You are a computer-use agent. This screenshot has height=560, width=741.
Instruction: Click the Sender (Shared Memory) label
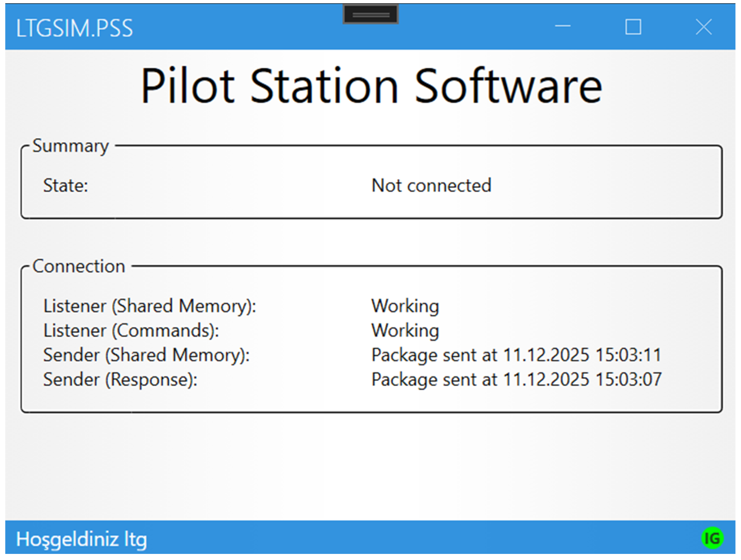tap(147, 355)
